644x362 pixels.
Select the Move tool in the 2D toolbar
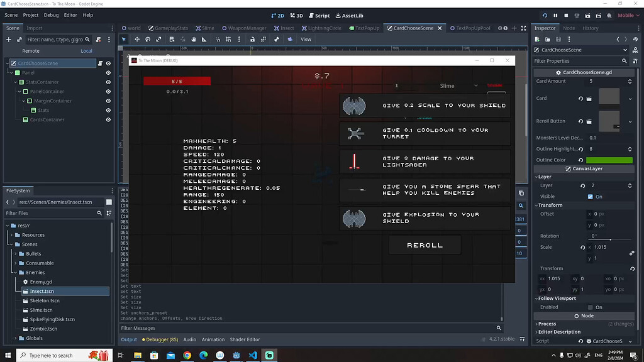coord(137,39)
